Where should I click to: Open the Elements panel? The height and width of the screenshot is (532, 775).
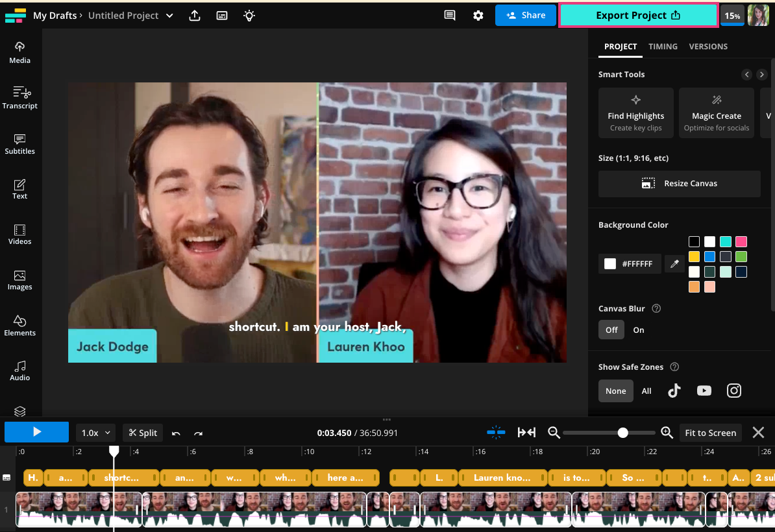click(x=19, y=324)
